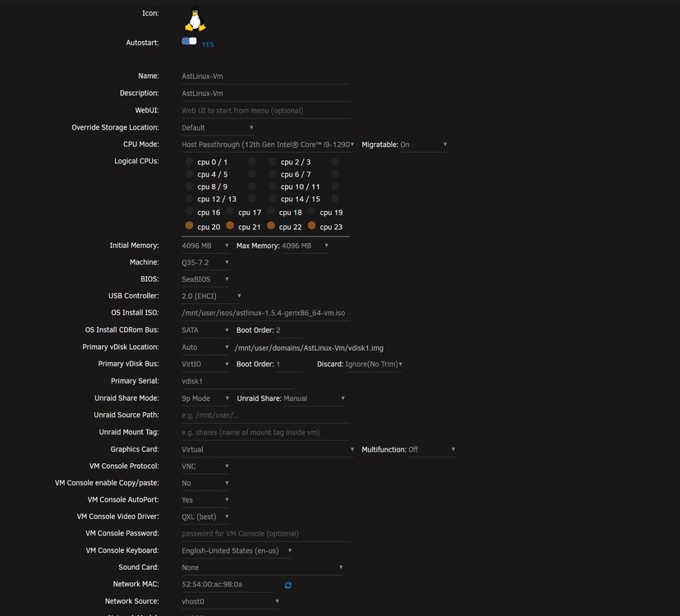Screen dimensions: 680x616
Task: Open the Primary vDisk Bus VirtIO dropdown
Action: (x=205, y=365)
